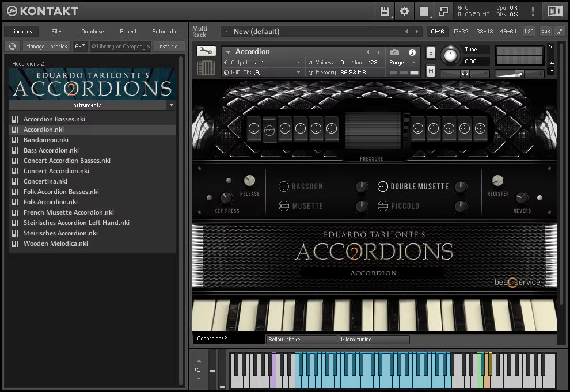Click the Manage Libraries button
This screenshot has height=392, width=570.
tap(46, 47)
